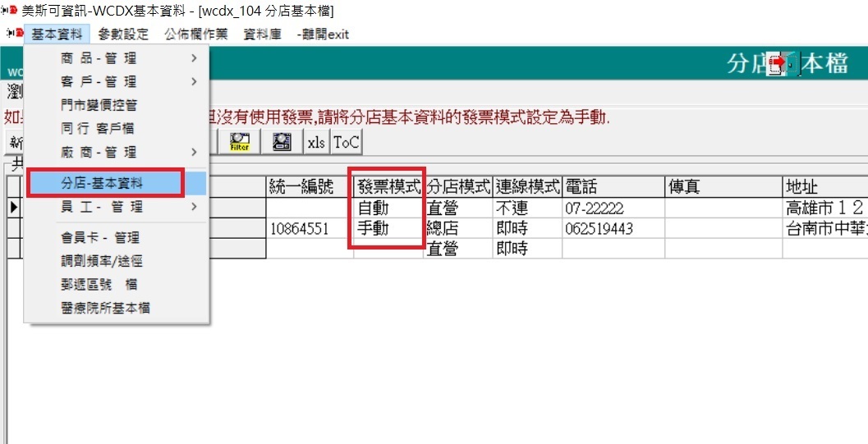Open the 基本資料 menu
The height and width of the screenshot is (444, 868).
coord(57,34)
